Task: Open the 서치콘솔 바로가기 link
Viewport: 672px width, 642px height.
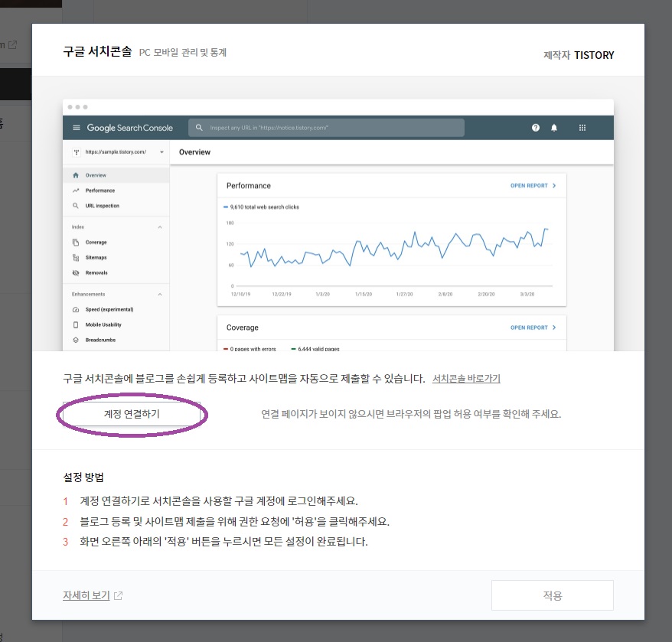Action: click(x=466, y=379)
